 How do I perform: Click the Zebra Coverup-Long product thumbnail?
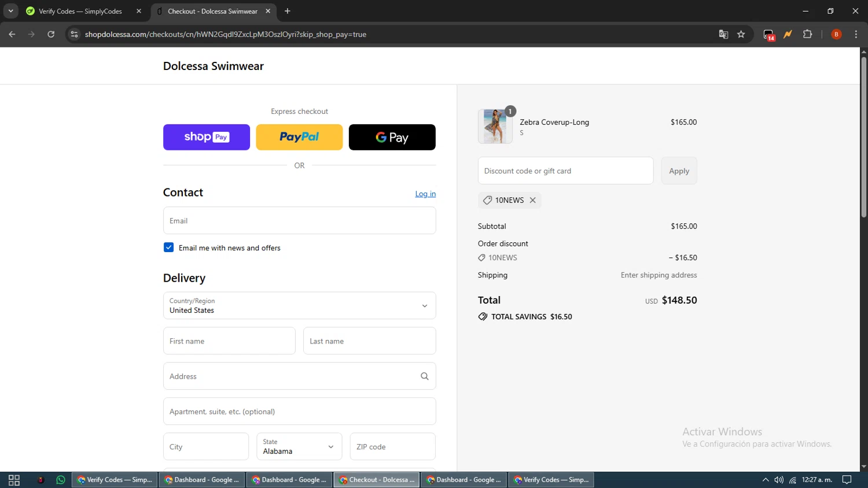[x=495, y=126]
